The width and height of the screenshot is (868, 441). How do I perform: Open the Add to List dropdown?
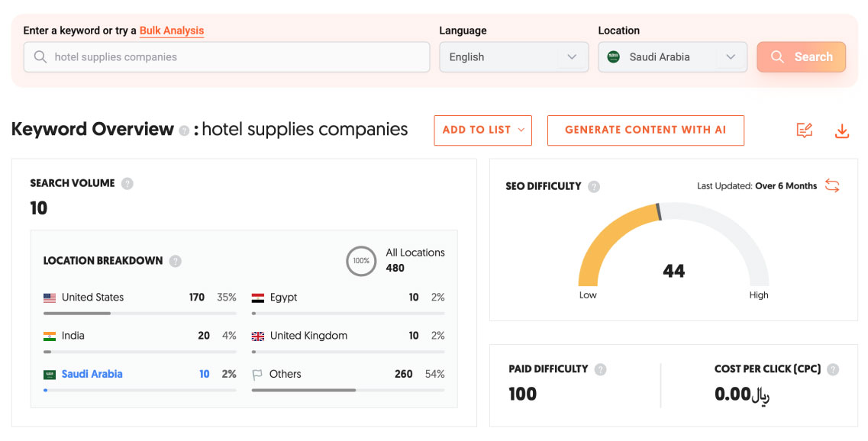482,130
